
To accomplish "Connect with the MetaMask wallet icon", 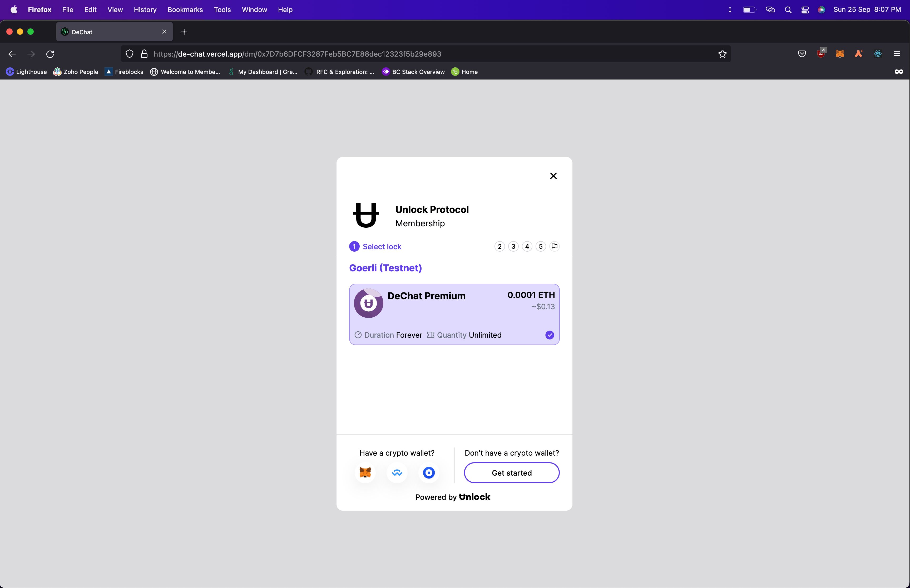I will click(x=365, y=473).
